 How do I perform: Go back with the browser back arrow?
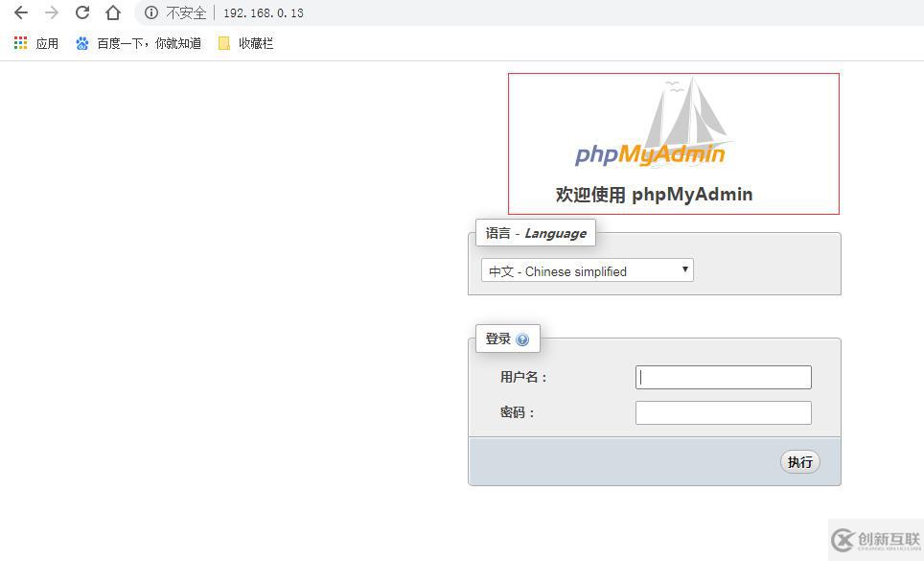21,12
